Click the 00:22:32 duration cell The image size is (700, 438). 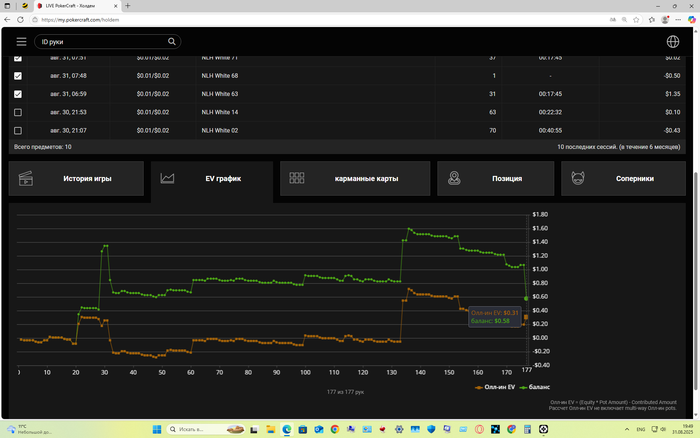pyautogui.click(x=550, y=113)
